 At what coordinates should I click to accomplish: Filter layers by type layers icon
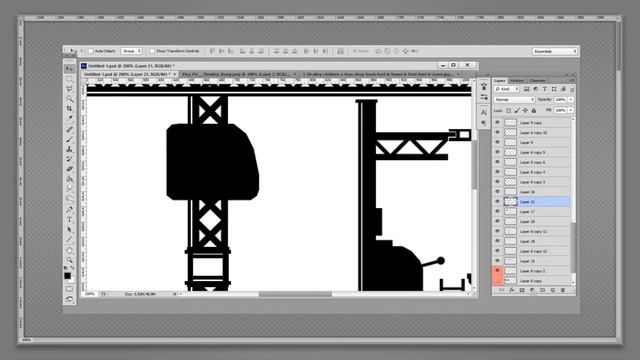pos(545,89)
